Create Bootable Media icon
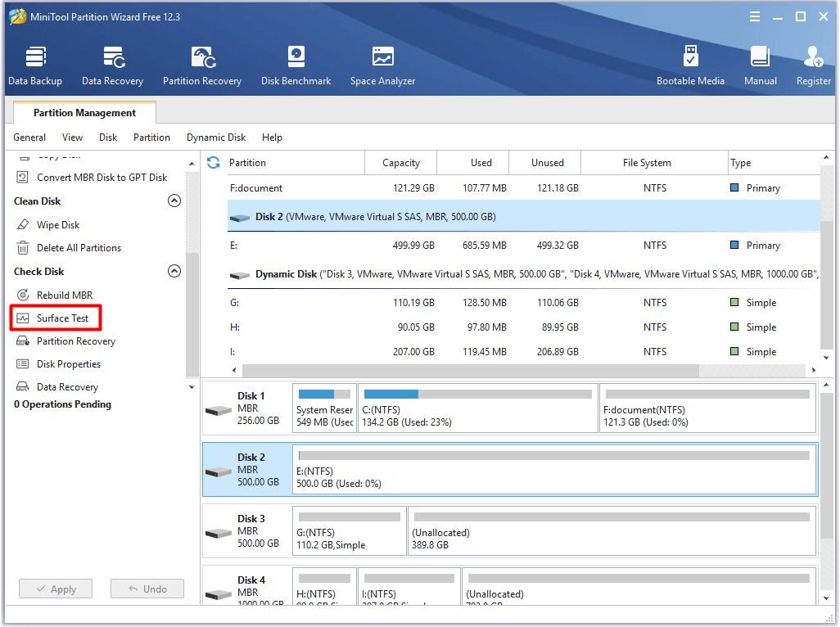 pos(690,56)
